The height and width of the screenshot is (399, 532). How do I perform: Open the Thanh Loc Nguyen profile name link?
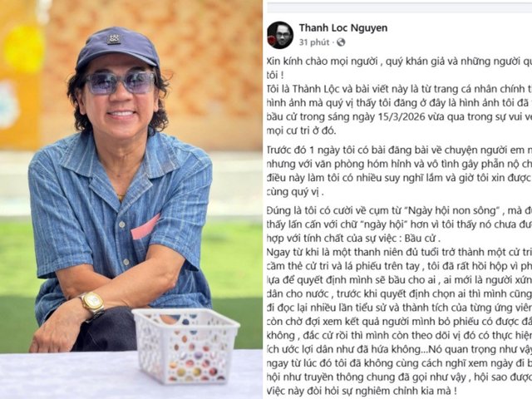pos(343,27)
